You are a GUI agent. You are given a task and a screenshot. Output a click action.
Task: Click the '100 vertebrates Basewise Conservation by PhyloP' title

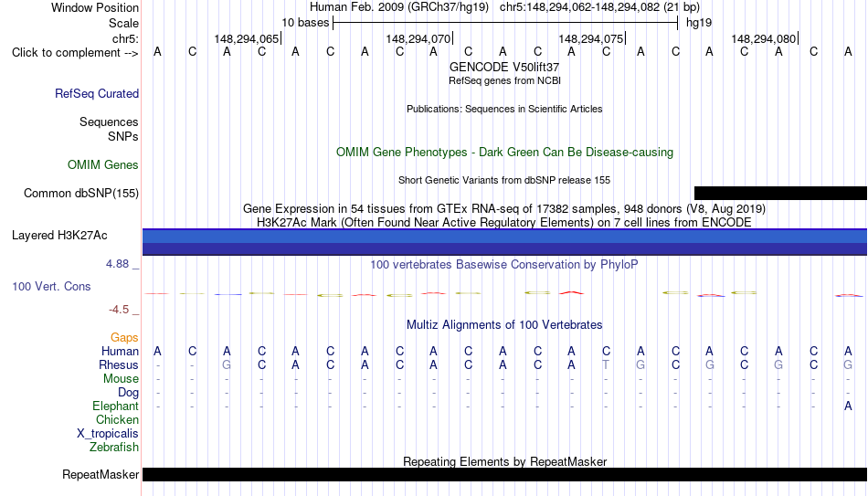(503, 265)
